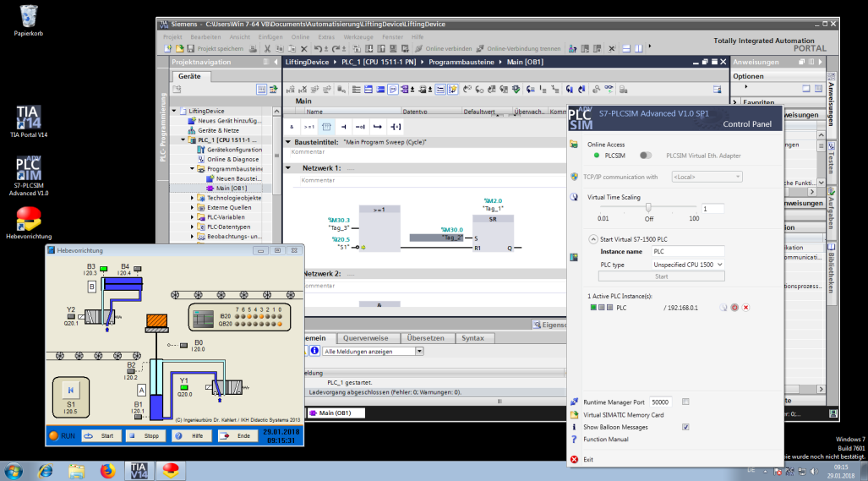Click Hilfe button in Hebevorrichtung
Image resolution: width=868 pixels, height=481 pixels.
tap(191, 435)
